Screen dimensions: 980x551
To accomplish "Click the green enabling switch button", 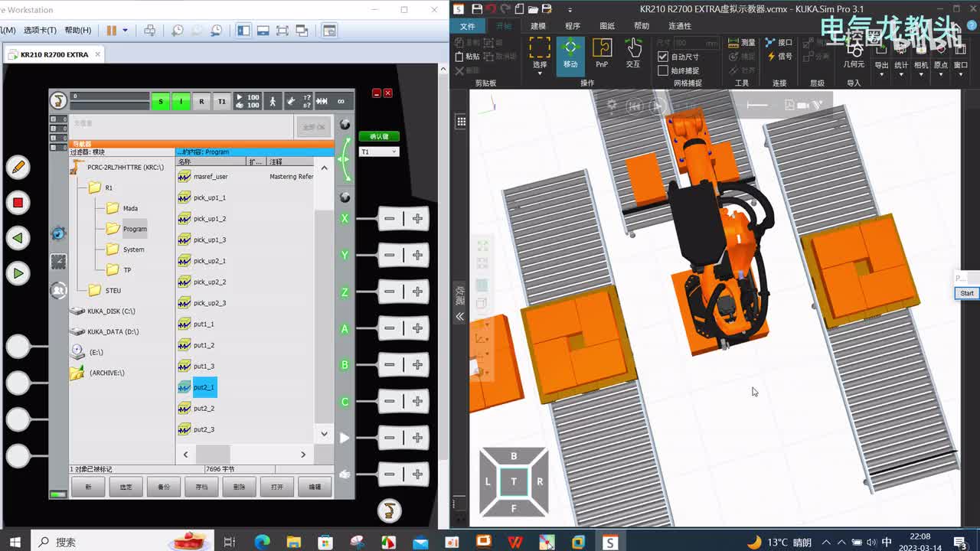I will tap(379, 136).
